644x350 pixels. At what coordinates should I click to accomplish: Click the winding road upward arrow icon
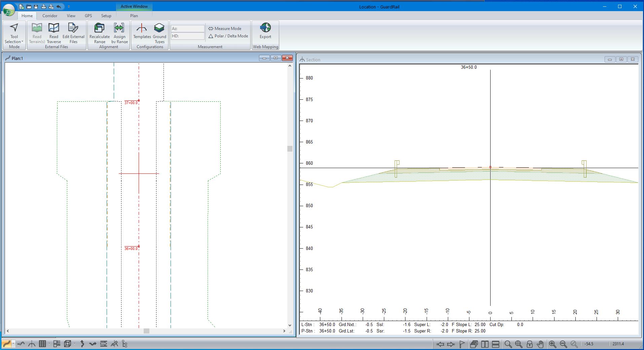(x=82, y=344)
